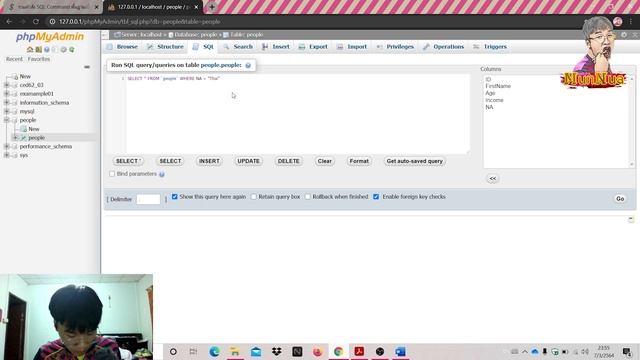Select Income in the Columns list

494,100
